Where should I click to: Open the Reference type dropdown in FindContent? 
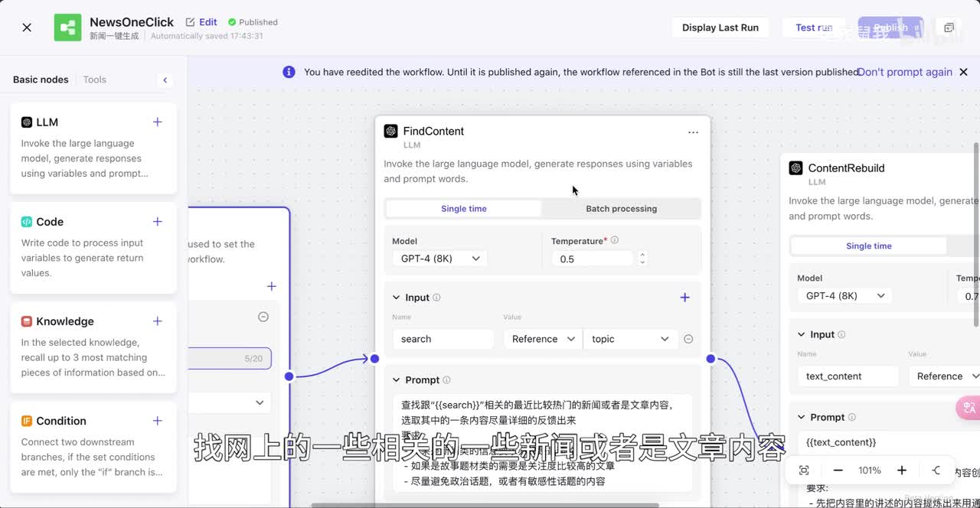542,339
